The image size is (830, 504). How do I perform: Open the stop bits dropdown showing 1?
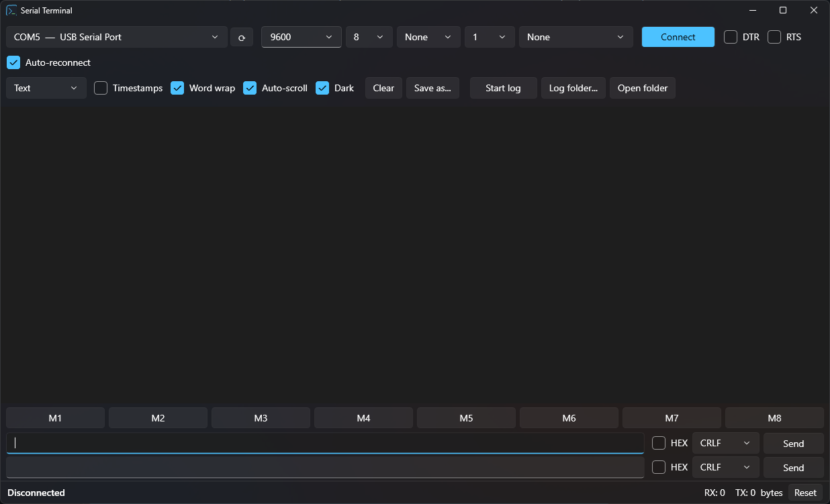tap(490, 37)
